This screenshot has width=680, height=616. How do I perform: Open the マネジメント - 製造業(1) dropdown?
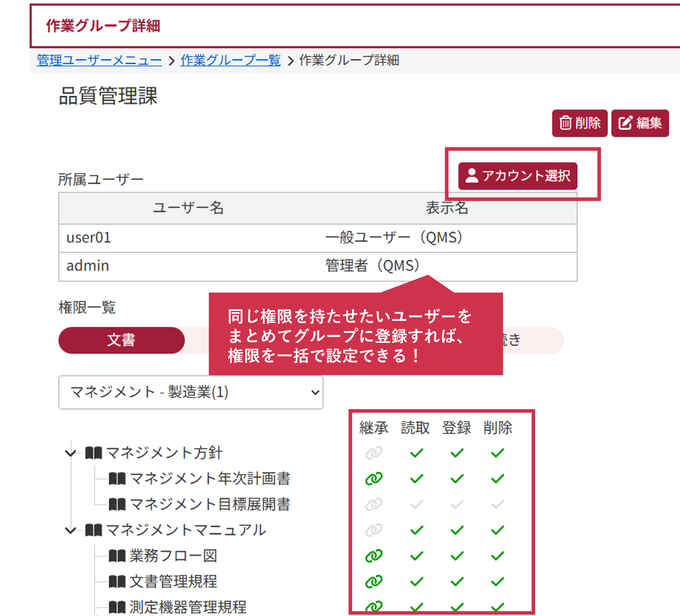tap(190, 392)
